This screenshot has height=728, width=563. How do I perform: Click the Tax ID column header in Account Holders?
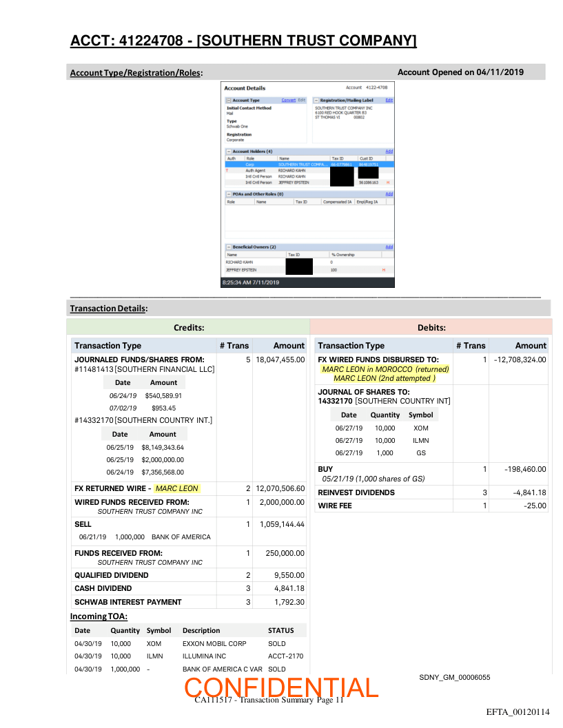pos(337,158)
